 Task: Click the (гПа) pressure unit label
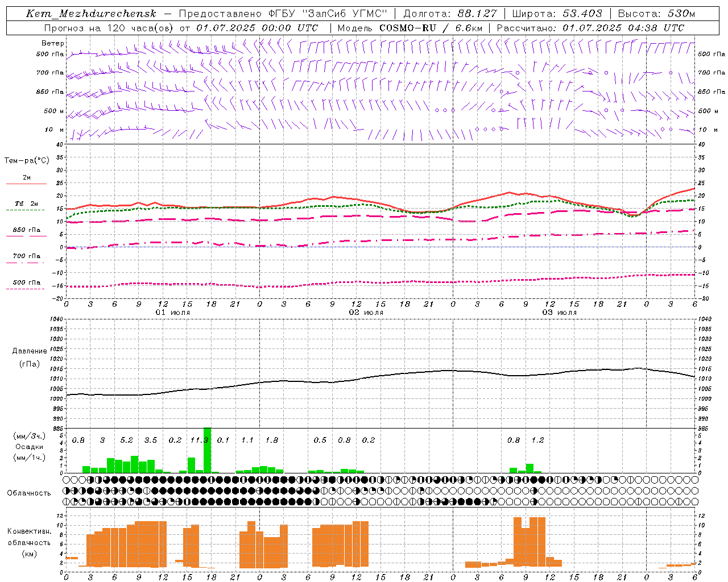coord(29,364)
